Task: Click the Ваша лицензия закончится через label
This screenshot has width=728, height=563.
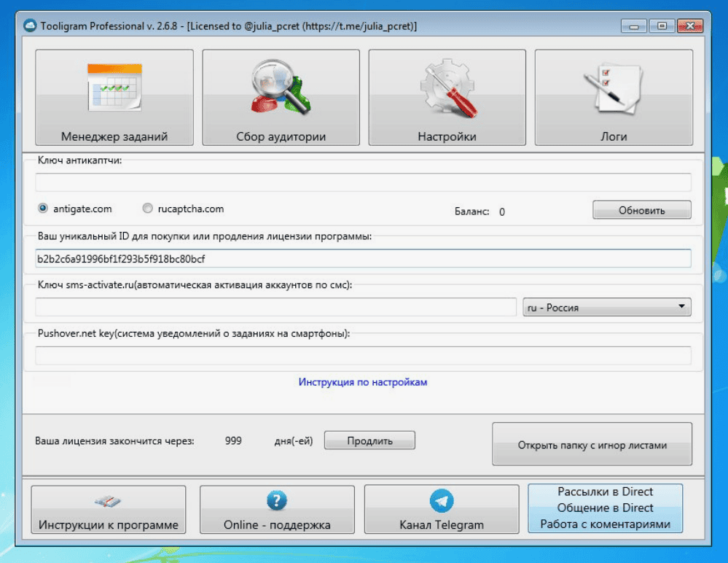Action: coord(114,440)
